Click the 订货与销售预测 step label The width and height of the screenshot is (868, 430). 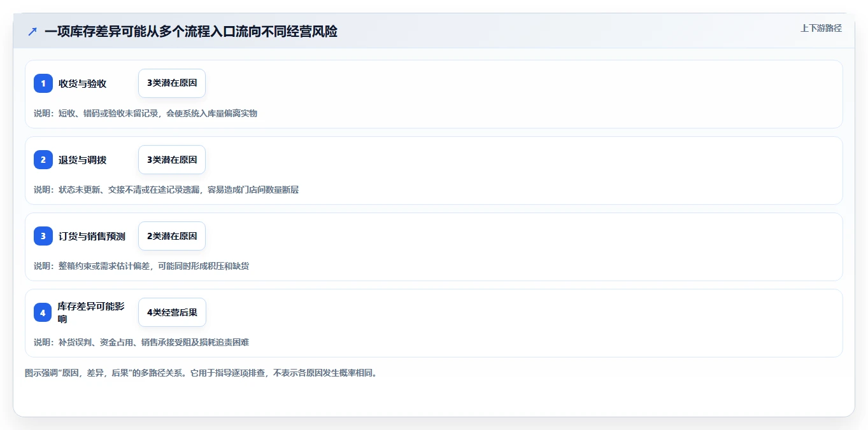pos(92,236)
